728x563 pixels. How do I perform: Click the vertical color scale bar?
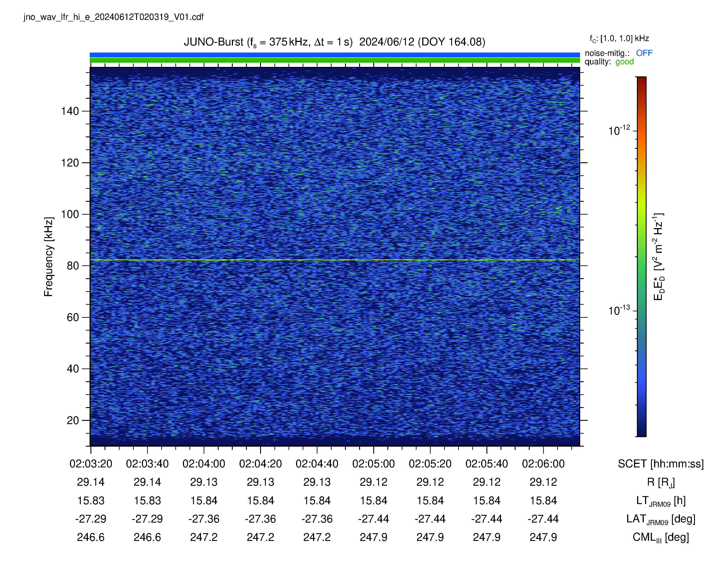tap(641, 257)
